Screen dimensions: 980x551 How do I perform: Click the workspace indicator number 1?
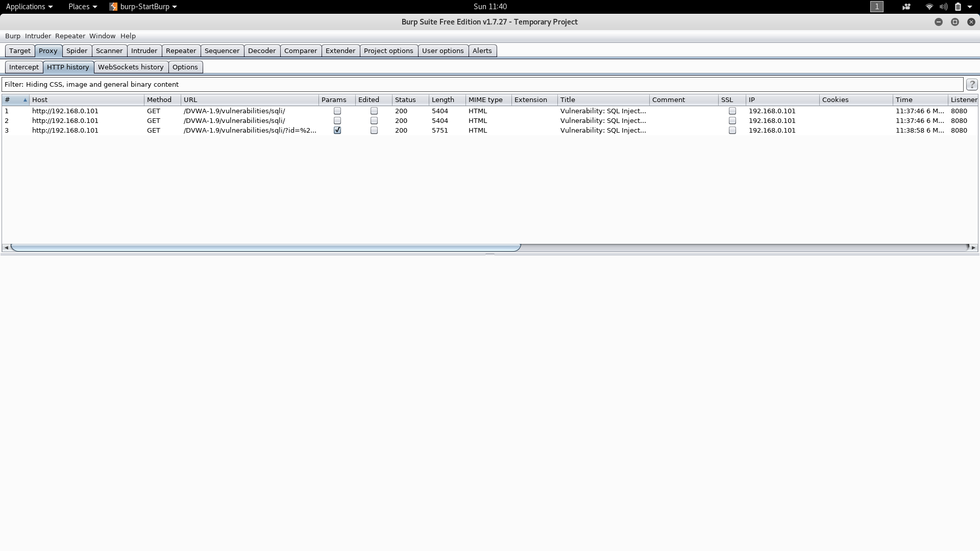click(876, 7)
